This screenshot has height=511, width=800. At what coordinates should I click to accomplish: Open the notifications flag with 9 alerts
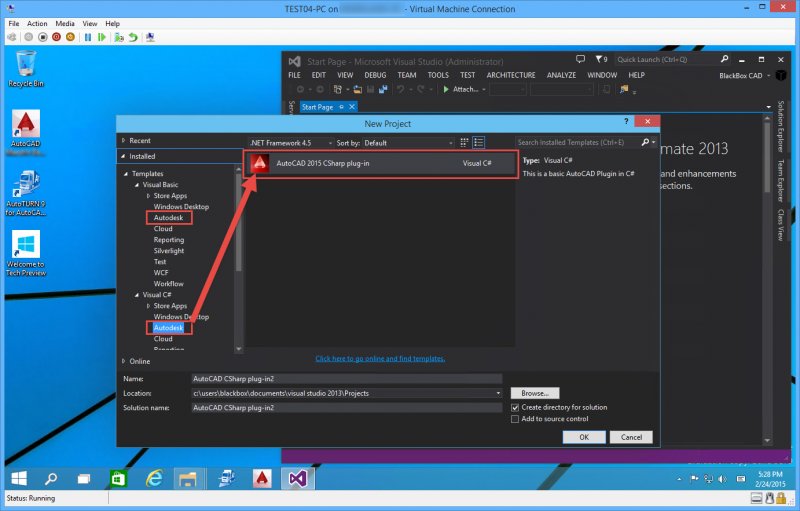(601, 59)
